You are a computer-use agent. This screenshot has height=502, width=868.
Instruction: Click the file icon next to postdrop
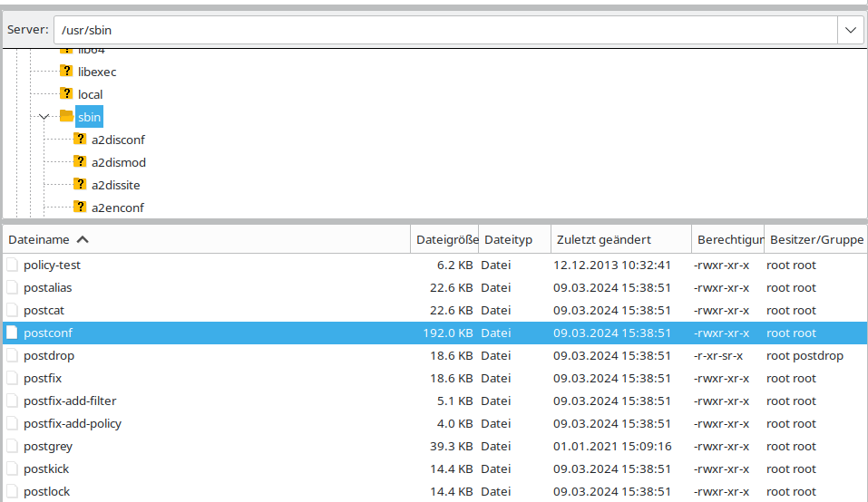coord(12,356)
